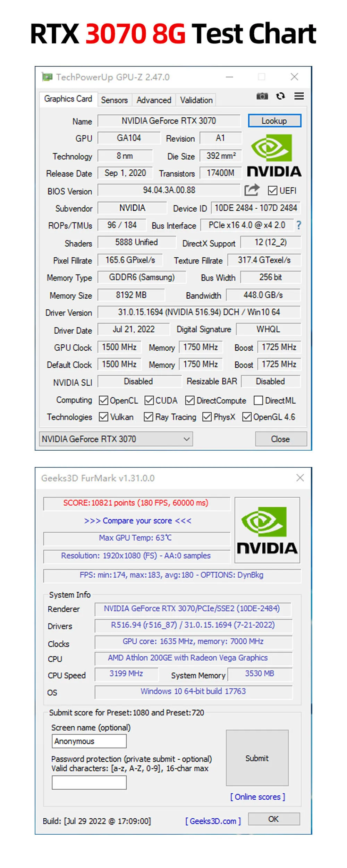The image size is (347, 868).
Task: Click the FurMark Clocks GPU core value
Action: coord(193,642)
